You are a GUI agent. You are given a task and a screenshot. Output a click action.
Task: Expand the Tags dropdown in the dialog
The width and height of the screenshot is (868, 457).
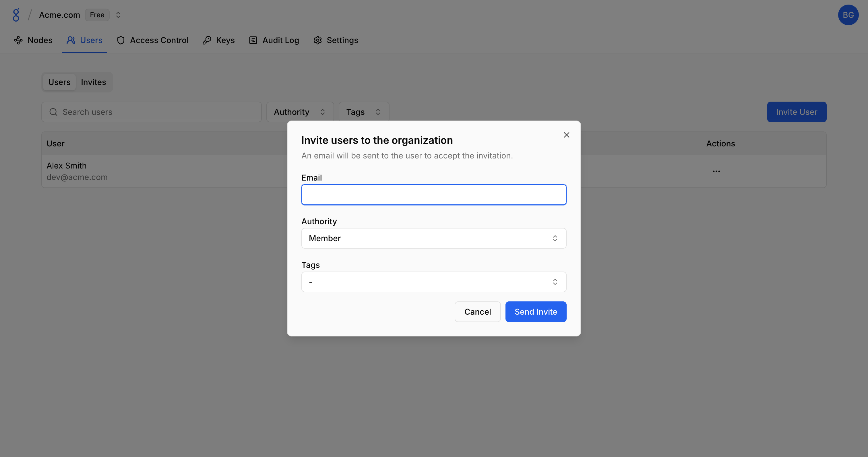pyautogui.click(x=434, y=282)
